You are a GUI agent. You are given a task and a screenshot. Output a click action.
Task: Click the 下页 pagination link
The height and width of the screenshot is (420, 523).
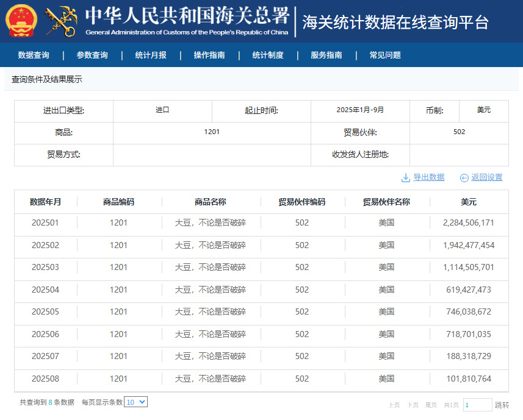(413, 405)
